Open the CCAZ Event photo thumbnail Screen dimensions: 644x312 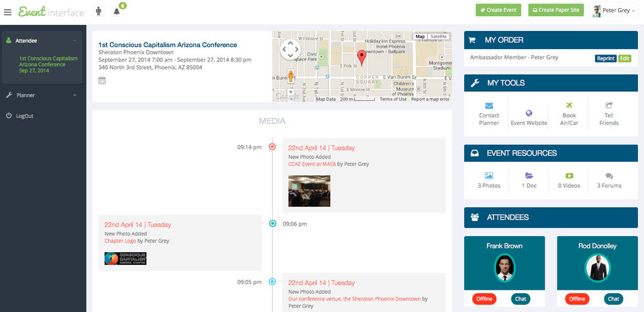pyautogui.click(x=309, y=191)
